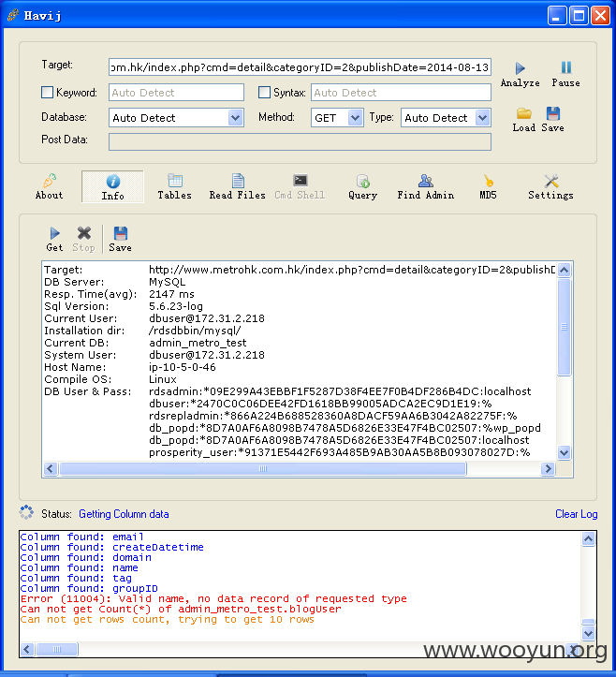
Task: Expand the Database dropdown
Action: 235,117
